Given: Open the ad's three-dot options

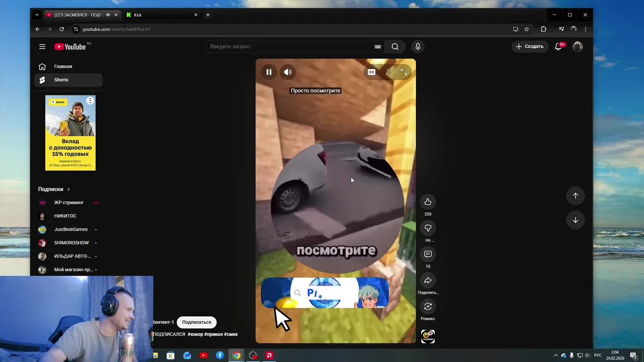Looking at the screenshot, I should point(90,101).
